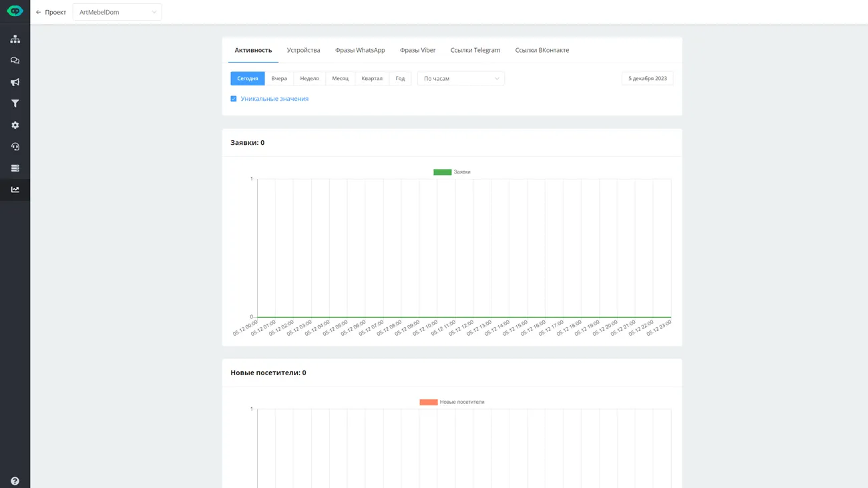The height and width of the screenshot is (488, 868).
Task: Switch to the Фразы WhatsApp tab
Action: (360, 50)
